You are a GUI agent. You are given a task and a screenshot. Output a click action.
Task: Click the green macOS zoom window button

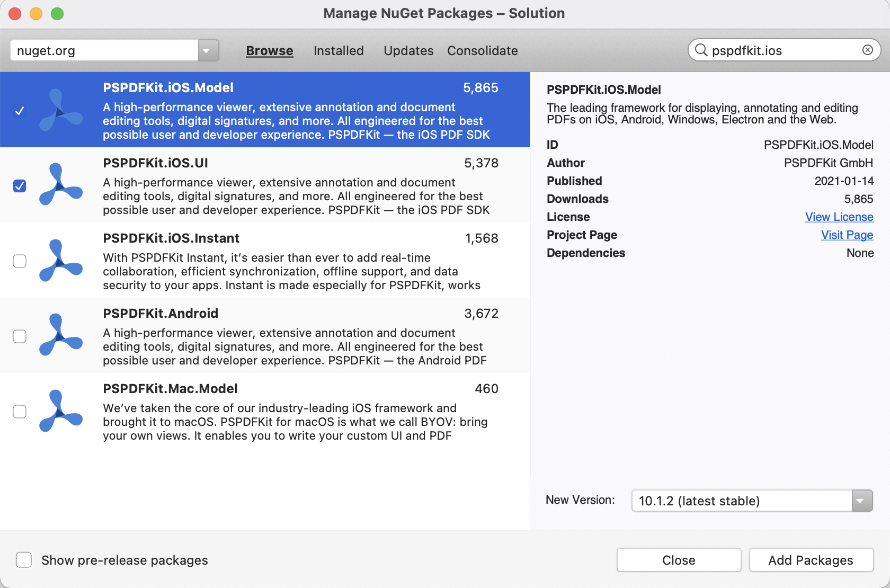tap(57, 14)
